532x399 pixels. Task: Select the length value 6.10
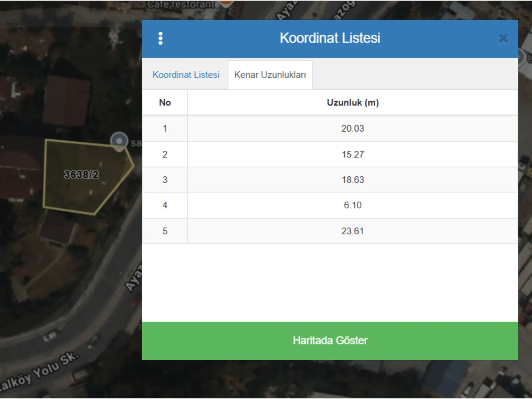[x=353, y=205]
